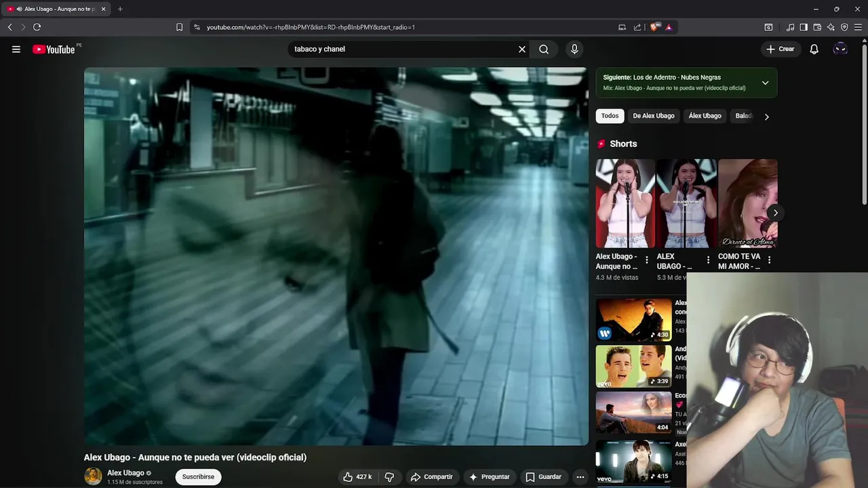
Task: Open the 'COMO TE VA MI AMOR' Short
Action: click(747, 203)
